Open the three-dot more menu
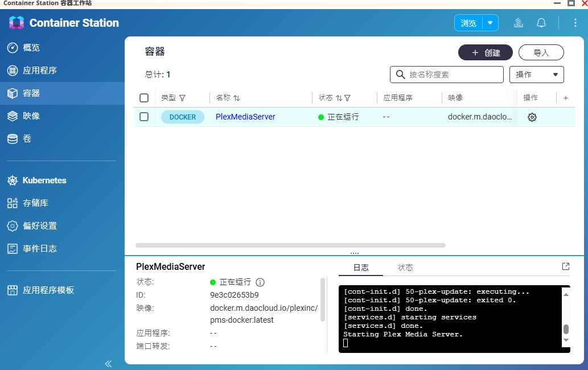Image resolution: width=588 pixels, height=370 pixels. coord(575,23)
